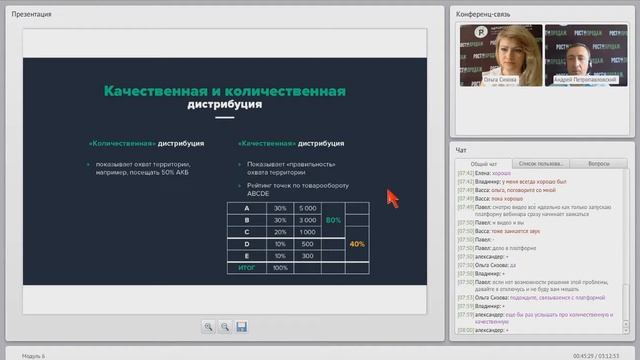The image size is (640, 360).
Task: Save the presentation with floppy disk icon
Action: tap(242, 327)
